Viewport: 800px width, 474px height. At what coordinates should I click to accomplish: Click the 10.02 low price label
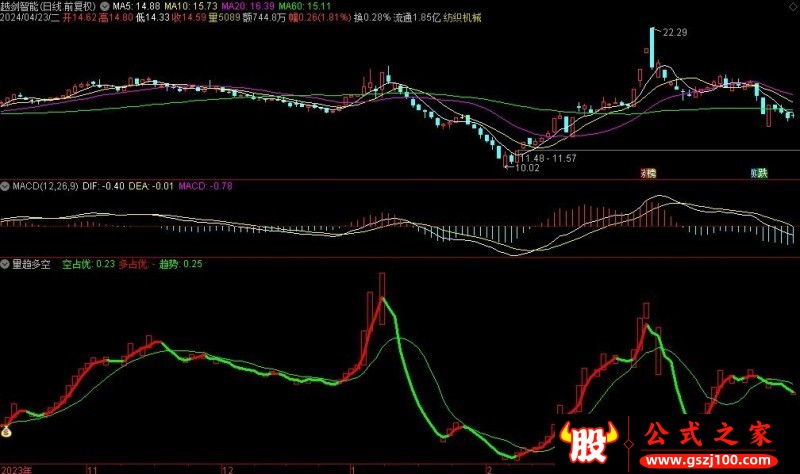pos(527,168)
